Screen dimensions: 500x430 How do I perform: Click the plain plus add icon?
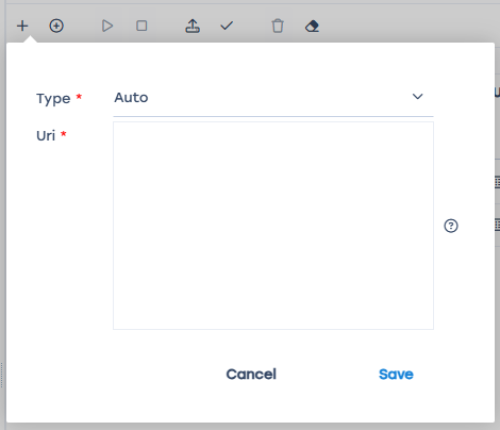(x=22, y=26)
